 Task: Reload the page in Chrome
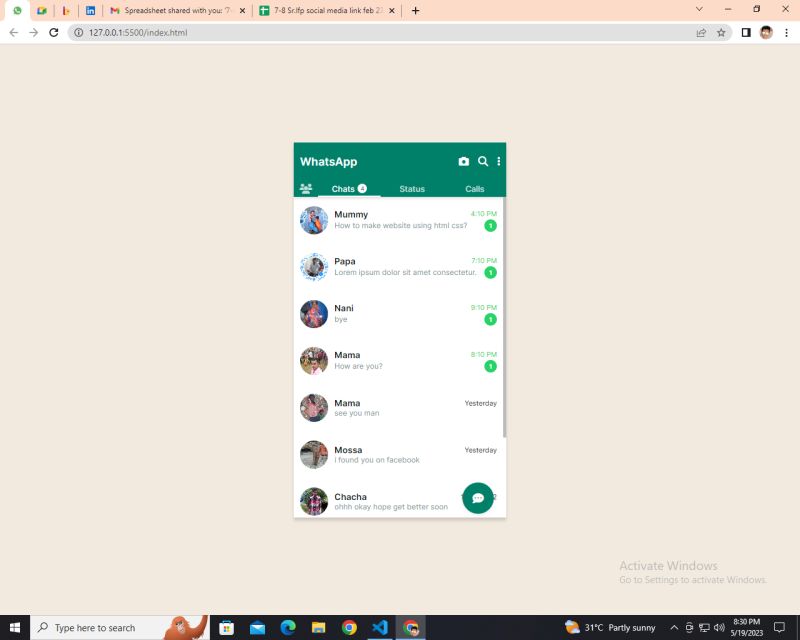click(54, 33)
